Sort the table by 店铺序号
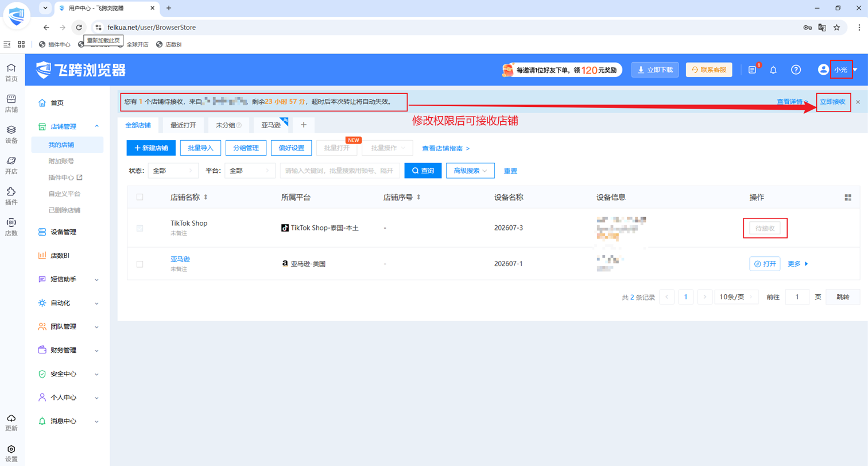This screenshot has width=868, height=466. click(418, 197)
